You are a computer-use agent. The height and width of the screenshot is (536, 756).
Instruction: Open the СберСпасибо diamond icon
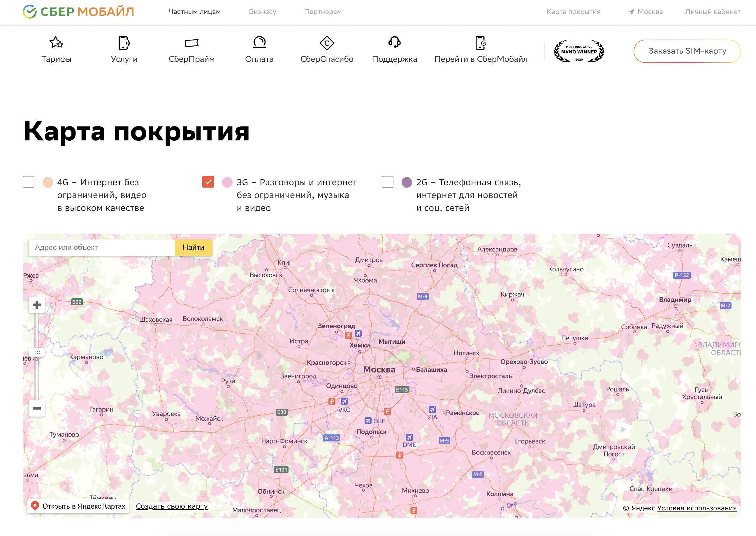point(327,43)
